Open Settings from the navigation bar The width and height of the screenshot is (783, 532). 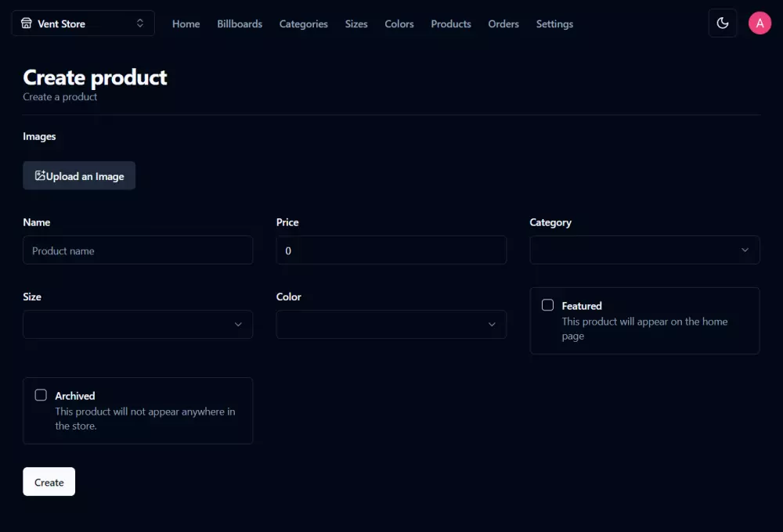tap(554, 24)
